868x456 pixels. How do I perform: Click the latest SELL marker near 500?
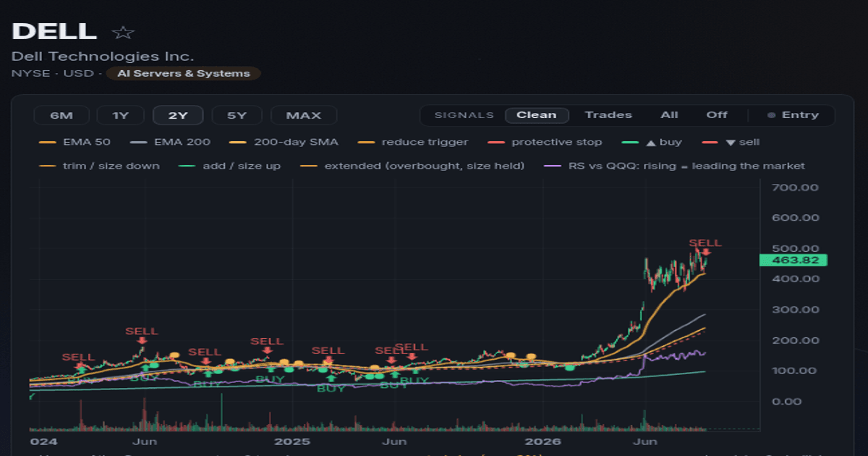pos(705,247)
